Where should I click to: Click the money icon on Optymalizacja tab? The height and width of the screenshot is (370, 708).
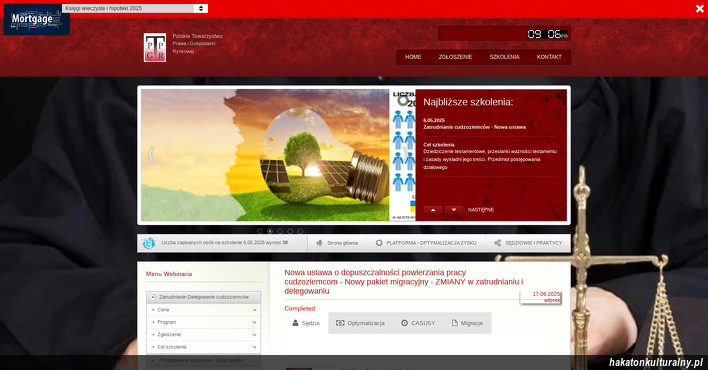[x=340, y=323]
